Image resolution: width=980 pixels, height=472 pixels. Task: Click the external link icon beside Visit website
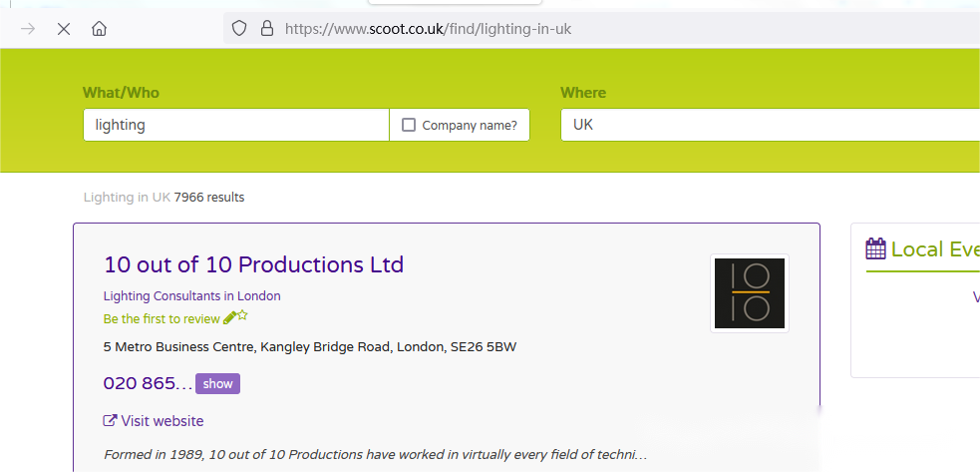110,421
